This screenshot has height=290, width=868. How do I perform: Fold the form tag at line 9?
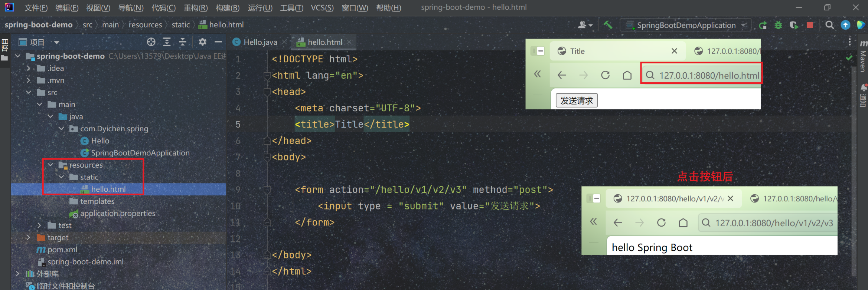tap(267, 190)
